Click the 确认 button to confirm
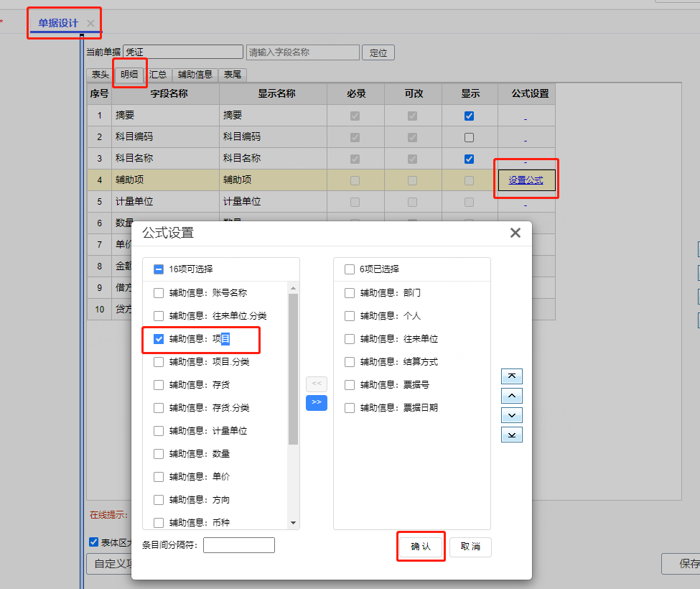Screen dimensions: 700x589 pyautogui.click(x=421, y=547)
